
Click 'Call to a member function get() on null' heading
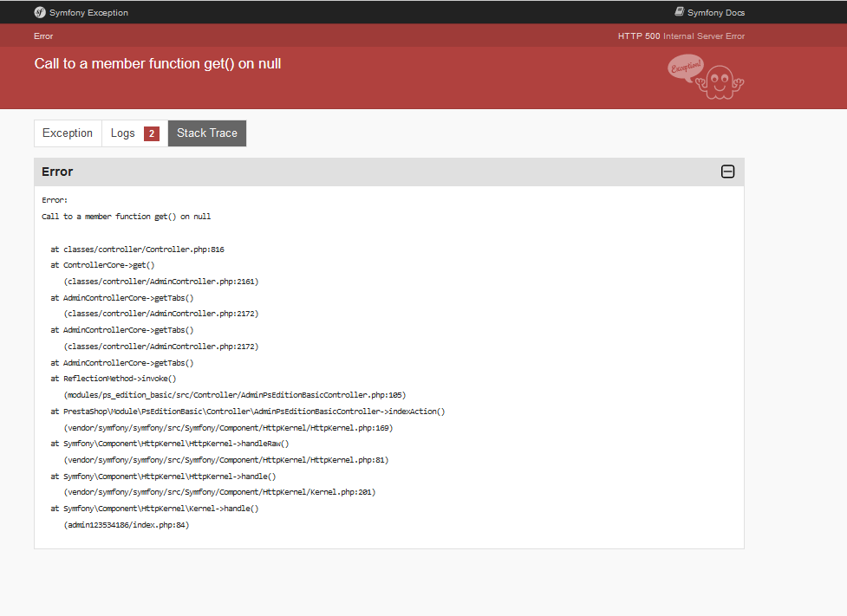tap(158, 64)
